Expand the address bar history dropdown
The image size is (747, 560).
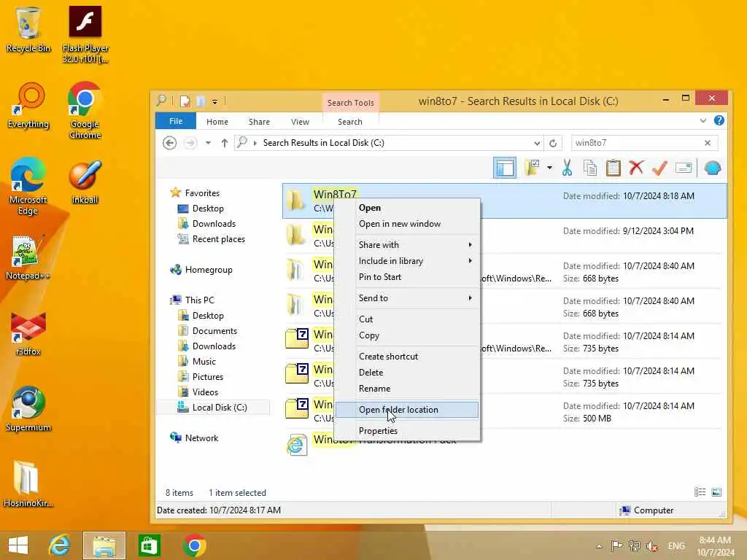click(x=537, y=143)
